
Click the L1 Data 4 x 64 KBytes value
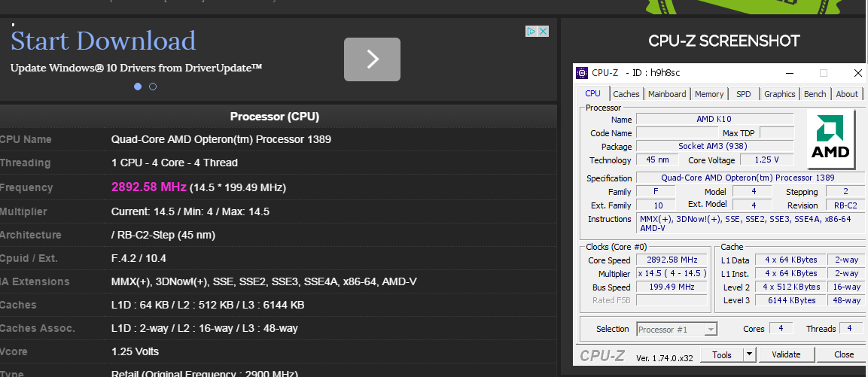click(792, 260)
